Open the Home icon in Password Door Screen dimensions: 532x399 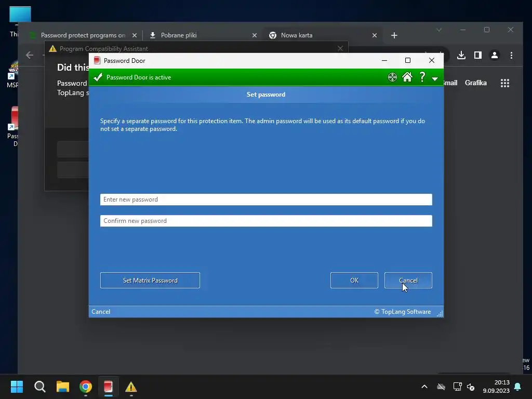tap(407, 77)
